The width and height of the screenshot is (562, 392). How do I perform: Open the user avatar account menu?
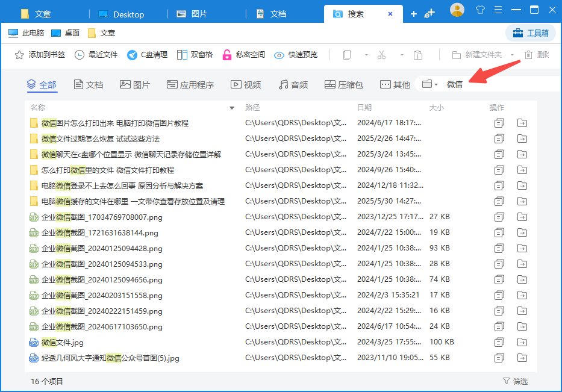click(457, 10)
